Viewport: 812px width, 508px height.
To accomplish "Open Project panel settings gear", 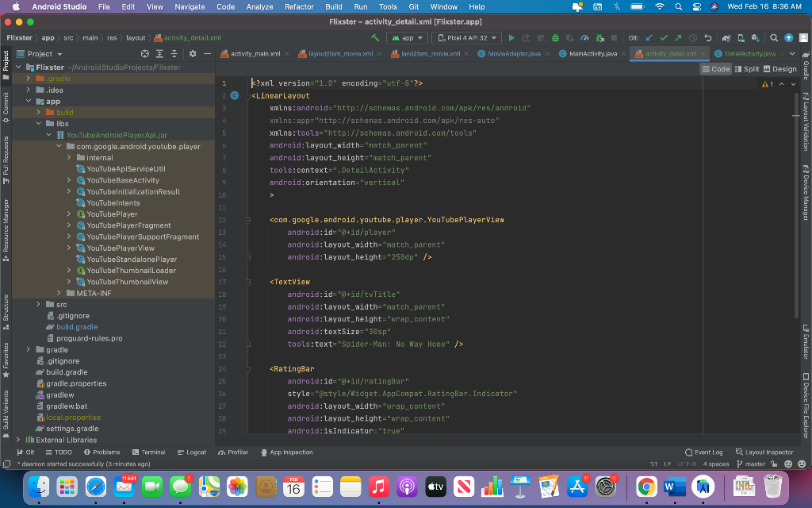I will point(193,54).
